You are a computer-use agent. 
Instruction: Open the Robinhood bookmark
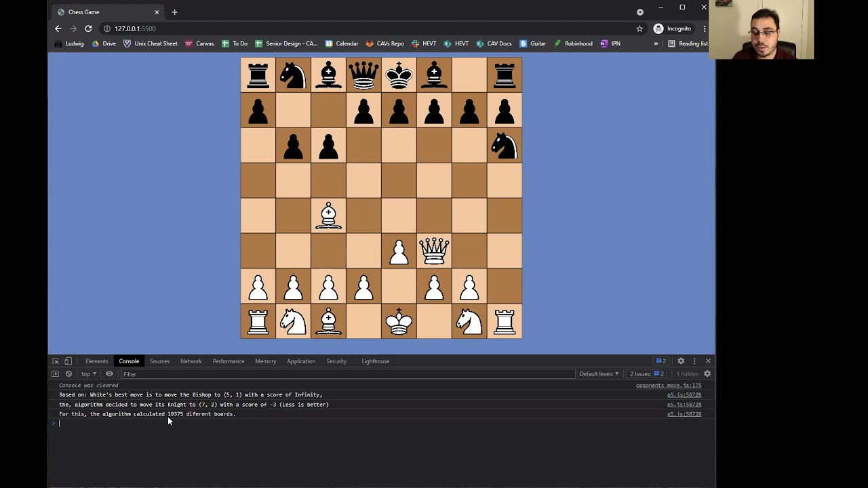573,43
